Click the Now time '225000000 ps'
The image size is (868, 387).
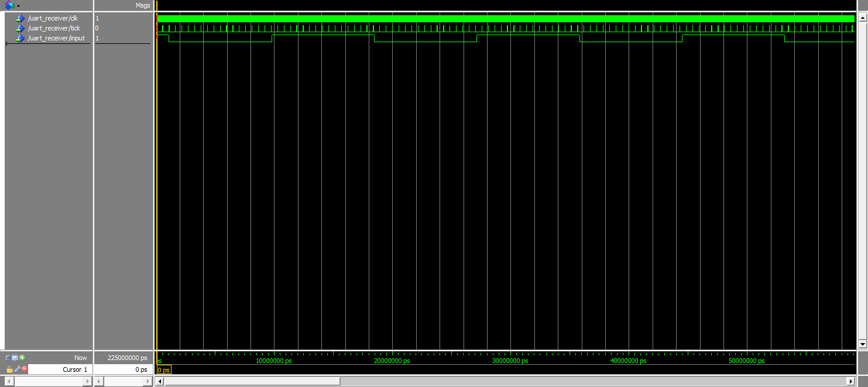click(128, 358)
